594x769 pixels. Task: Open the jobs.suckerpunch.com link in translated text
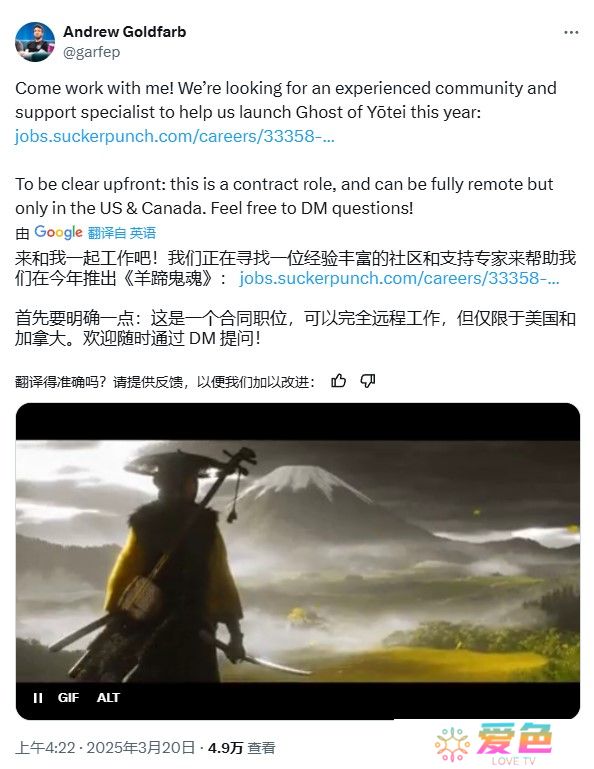pyautogui.click(x=399, y=278)
